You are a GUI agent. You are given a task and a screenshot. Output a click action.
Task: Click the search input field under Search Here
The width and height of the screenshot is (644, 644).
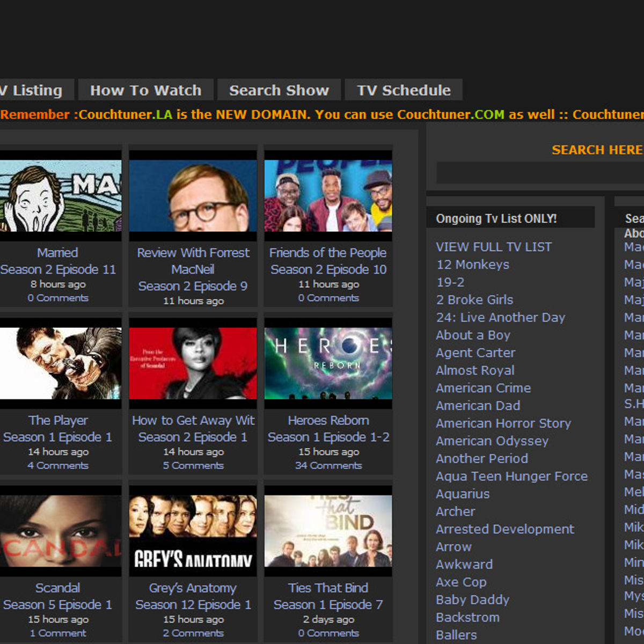point(540,173)
